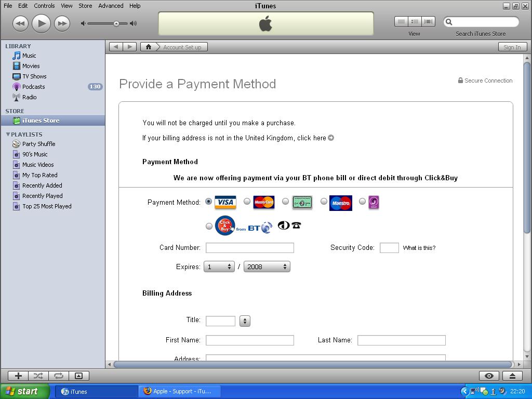532x399 pixels.
Task: Open the Store menu
Action: click(x=85, y=6)
